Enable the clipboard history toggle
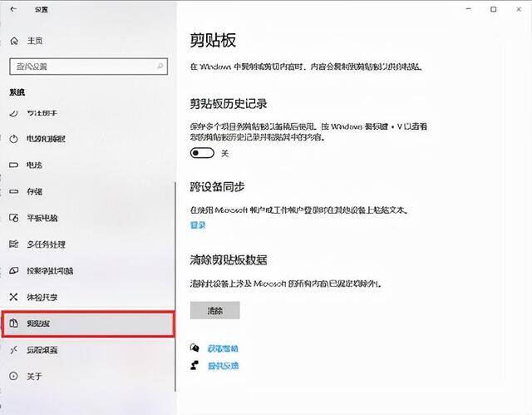The image size is (532, 415). click(x=202, y=153)
